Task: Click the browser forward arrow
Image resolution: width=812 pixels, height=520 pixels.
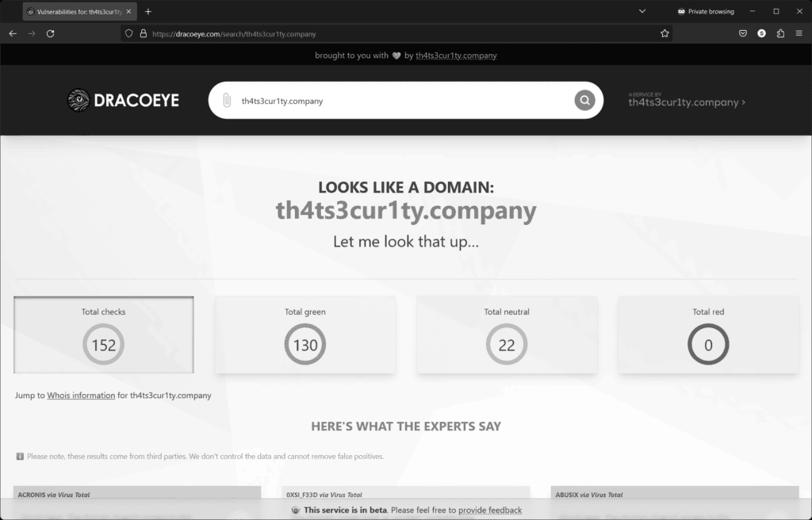Action: (x=32, y=33)
